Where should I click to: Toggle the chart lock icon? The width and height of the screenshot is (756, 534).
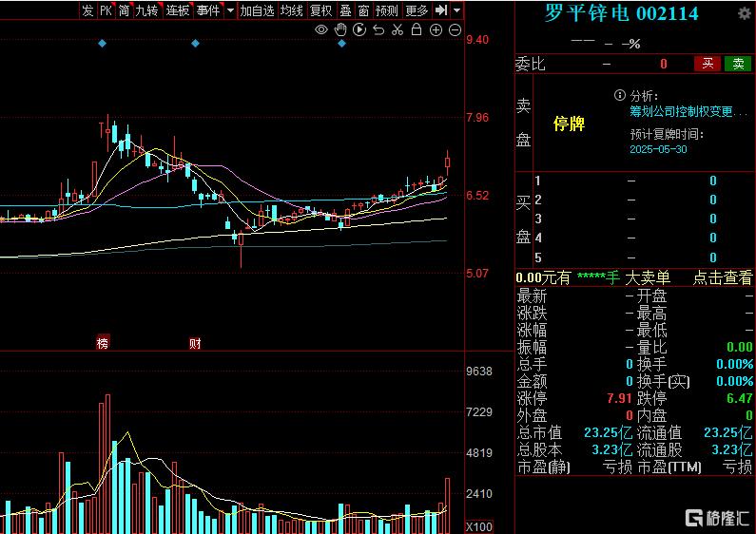[417, 29]
